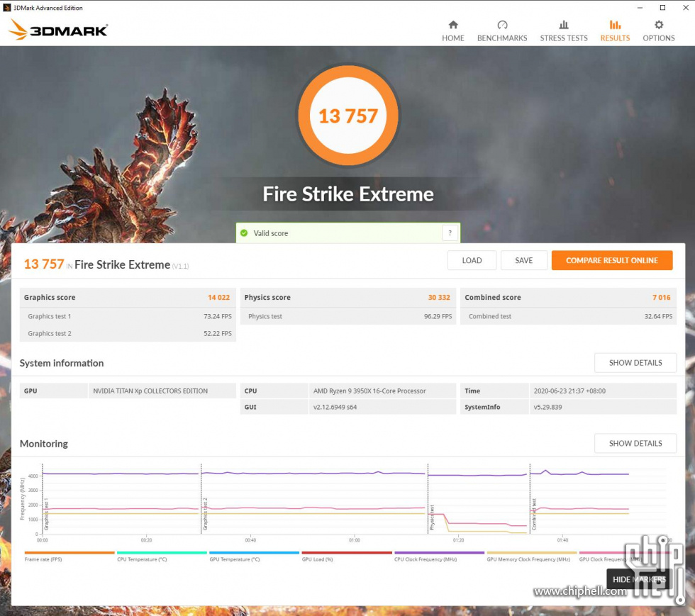
Task: Click the 3DMark title bar app icon
Action: [x=6, y=8]
